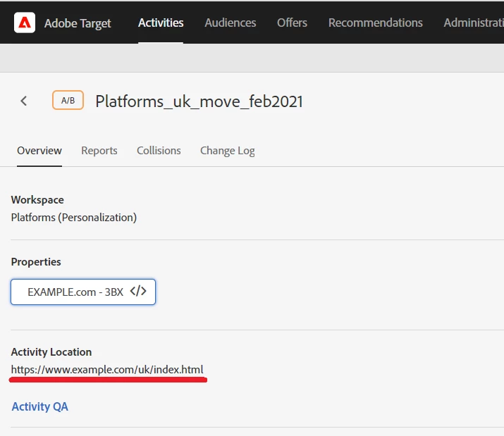Click the Workspace heading
The width and height of the screenshot is (504, 436).
click(x=37, y=200)
